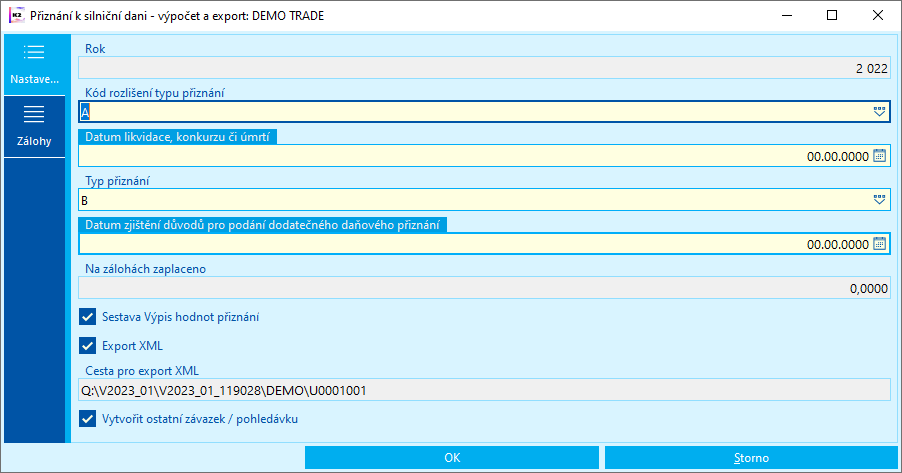The width and height of the screenshot is (902, 473).
Task: Expand the Typ přiznání dropdown
Action: (880, 200)
